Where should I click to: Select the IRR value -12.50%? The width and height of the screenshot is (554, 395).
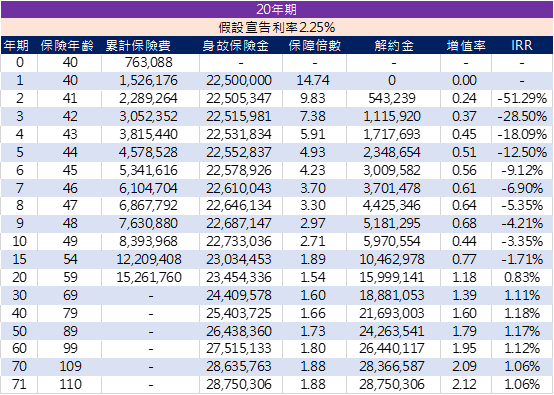(x=522, y=153)
